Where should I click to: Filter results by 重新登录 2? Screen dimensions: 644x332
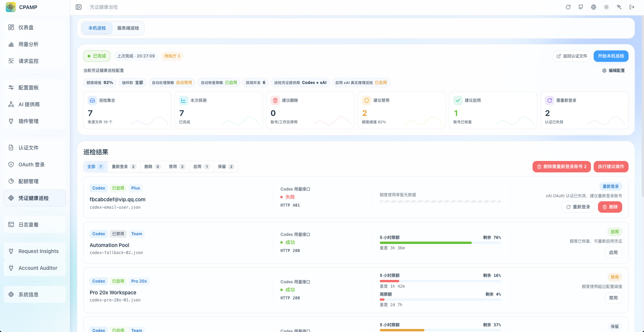coord(124,167)
